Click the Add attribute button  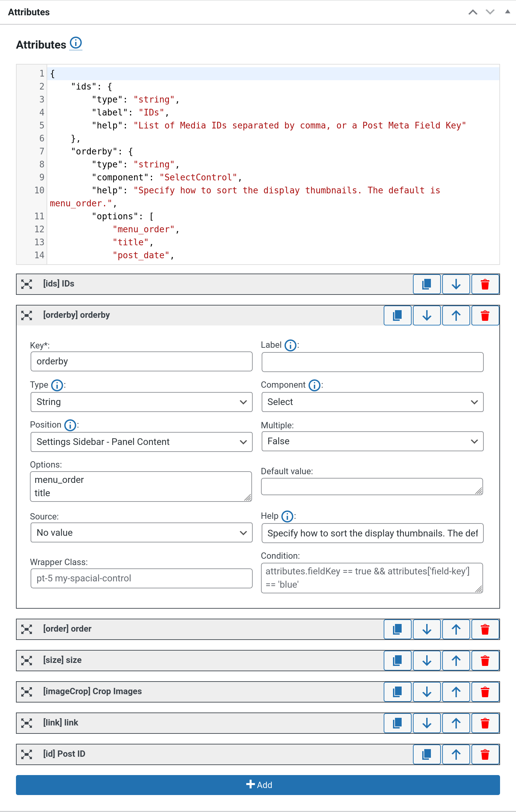(258, 785)
